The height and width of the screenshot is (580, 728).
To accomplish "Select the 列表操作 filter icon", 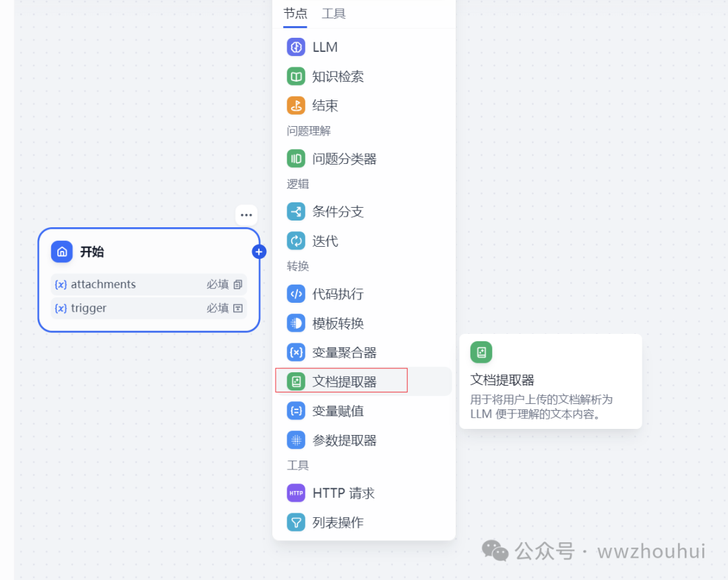I will click(296, 523).
